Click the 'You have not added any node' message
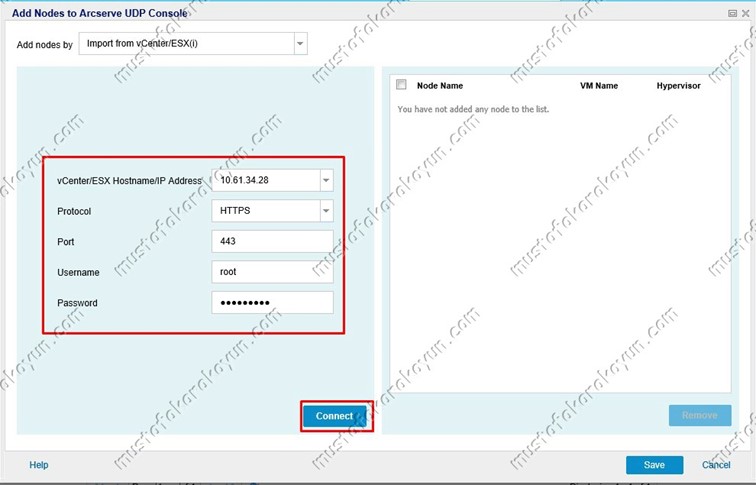The height and width of the screenshot is (485, 756). (473, 109)
